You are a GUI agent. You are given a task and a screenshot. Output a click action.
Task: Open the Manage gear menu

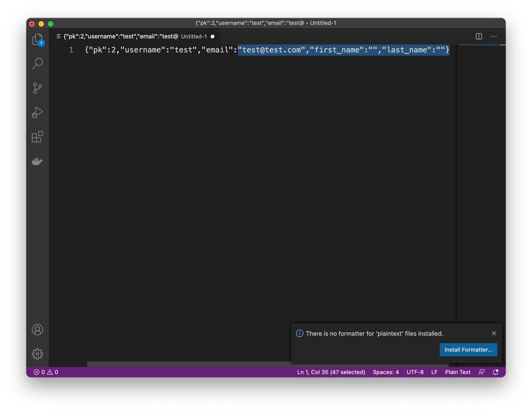(37, 354)
